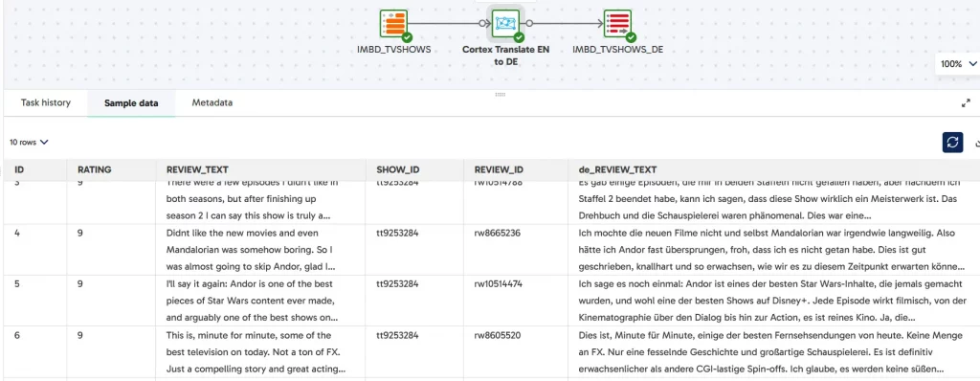Select the IMBD_TVSHOWS_DE output table node

[617, 24]
